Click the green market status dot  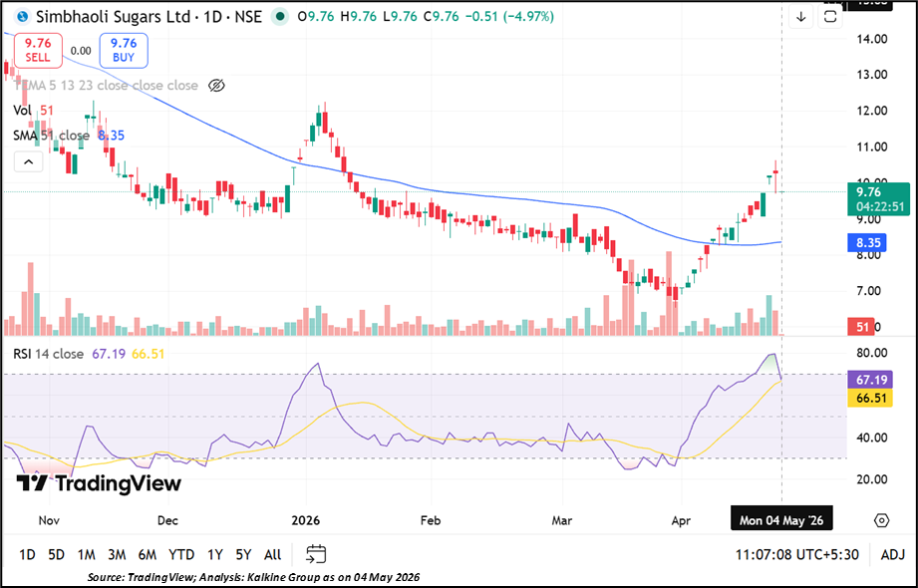click(x=280, y=17)
